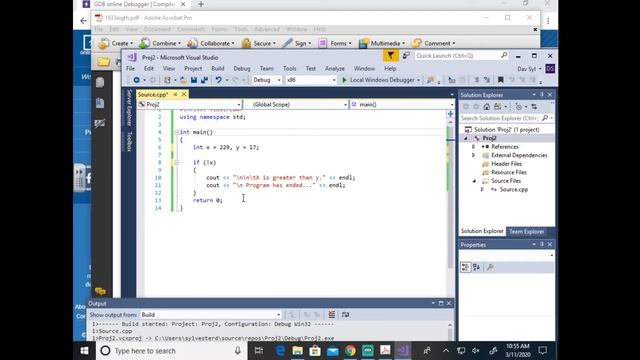Click the Comment button in Acrobat
The height and width of the screenshot is (360, 640).
pos(434,43)
